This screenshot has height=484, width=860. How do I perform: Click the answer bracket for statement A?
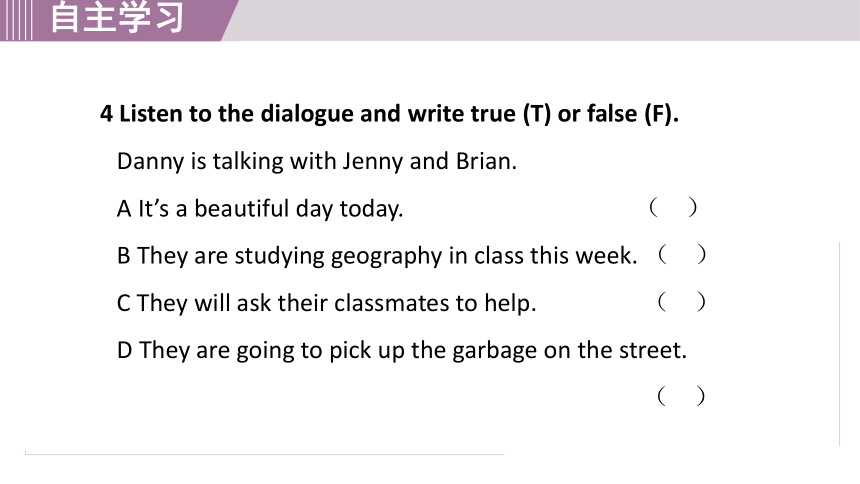pos(673,207)
